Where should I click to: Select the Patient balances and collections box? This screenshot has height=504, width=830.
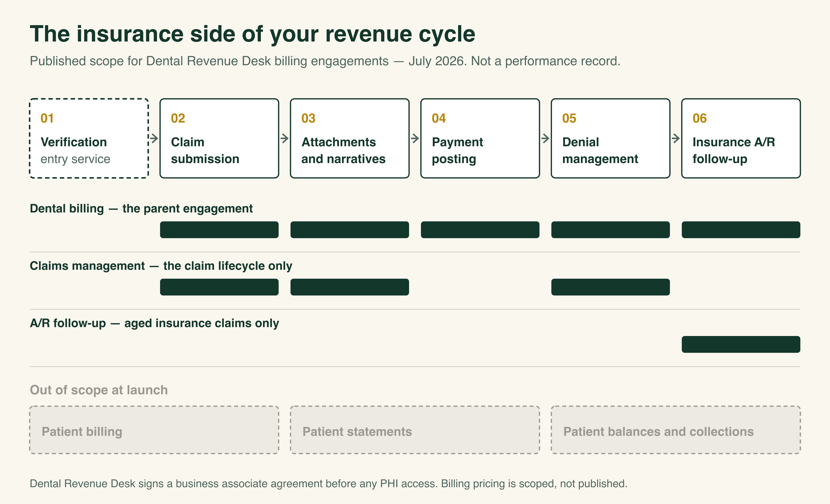[676, 430]
